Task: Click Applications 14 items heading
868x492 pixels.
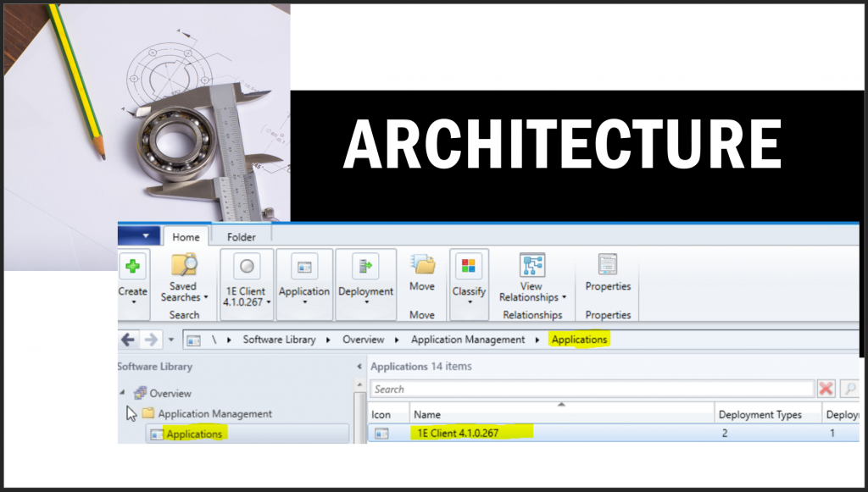Action: coord(420,366)
